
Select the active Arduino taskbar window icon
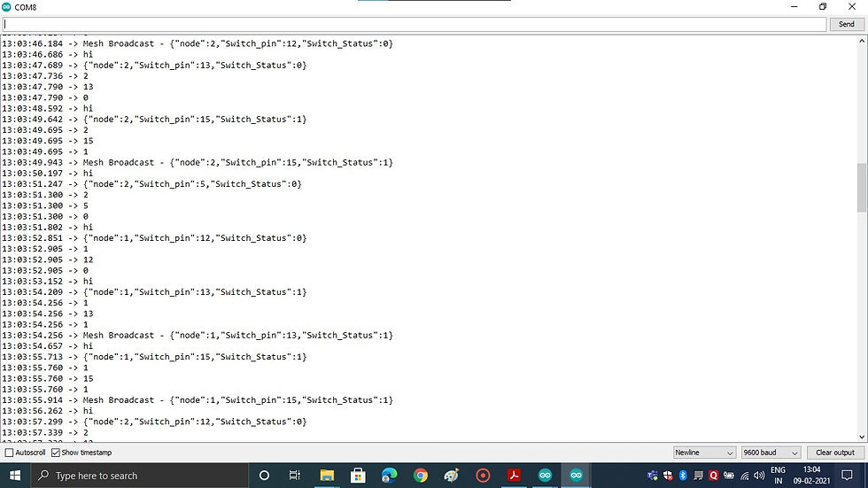[577, 476]
